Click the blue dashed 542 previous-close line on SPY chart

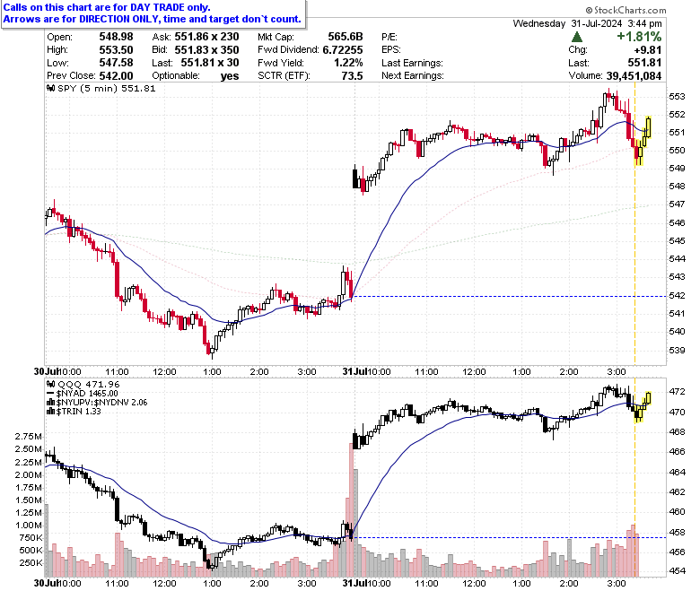coord(509,296)
